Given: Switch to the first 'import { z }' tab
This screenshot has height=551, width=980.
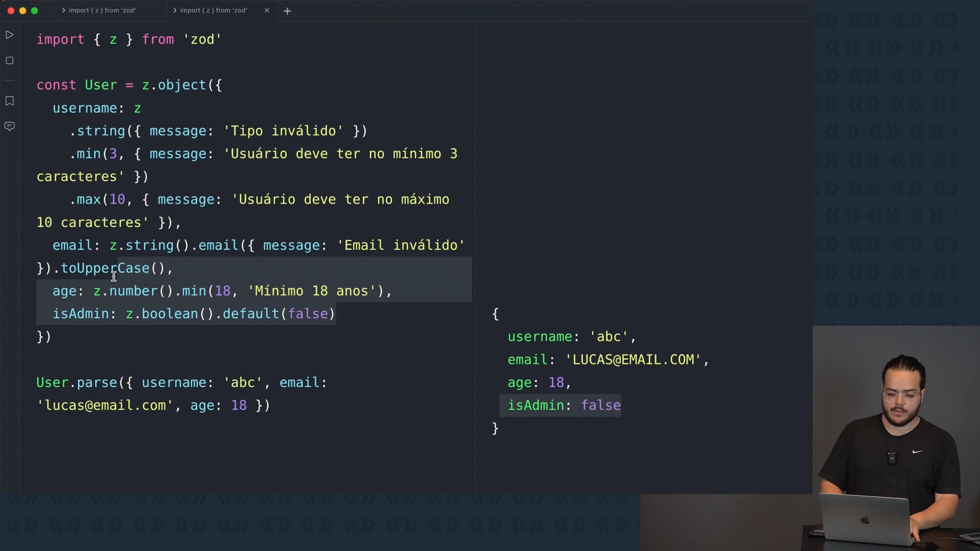Looking at the screenshot, I should coord(102,10).
